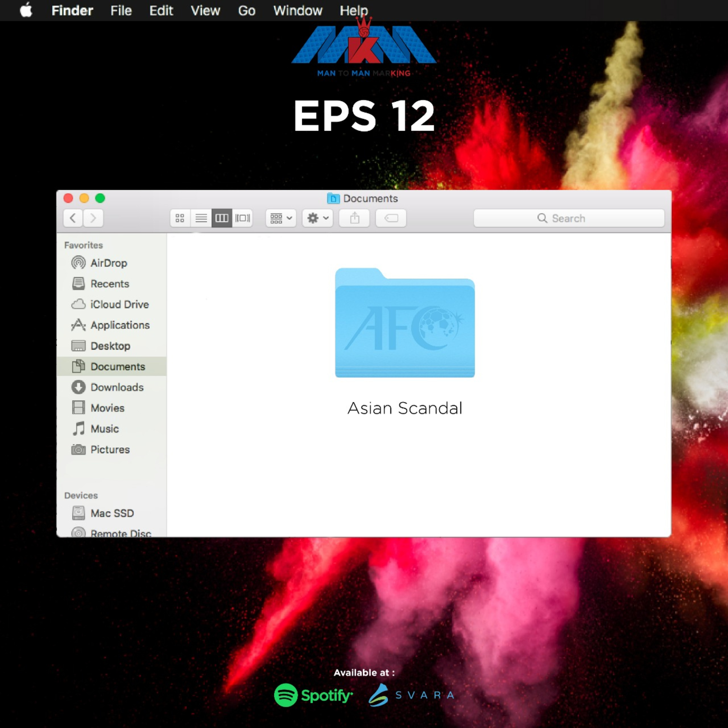This screenshot has width=728, height=728.
Task: Open iCloud Drive in the sidebar
Action: 112,305
